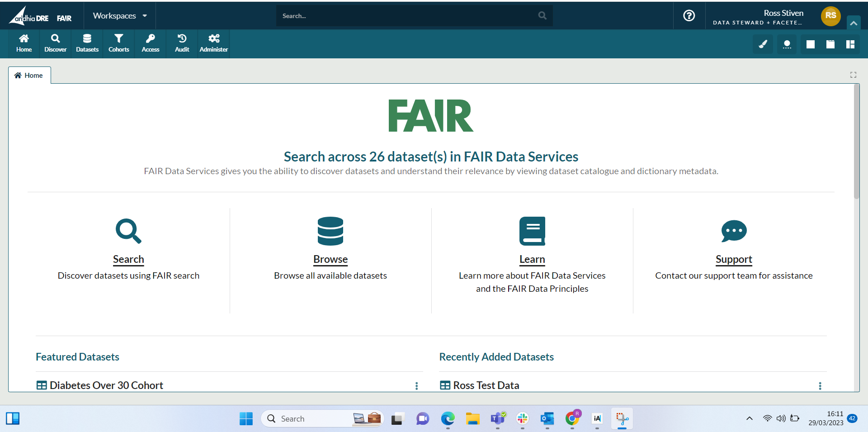This screenshot has height=432, width=868.
Task: Click the top Search input field
Action: [x=407, y=16]
